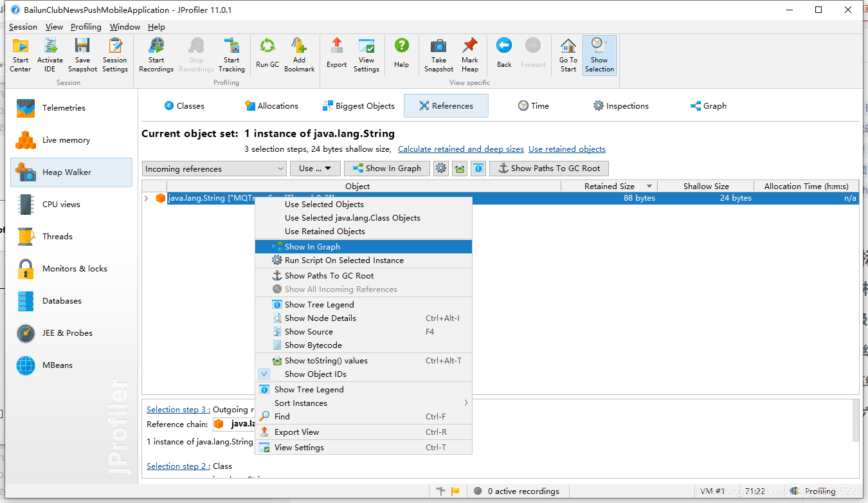Click the script gear icon button above table
Screen dimensions: 868x503
click(x=440, y=169)
